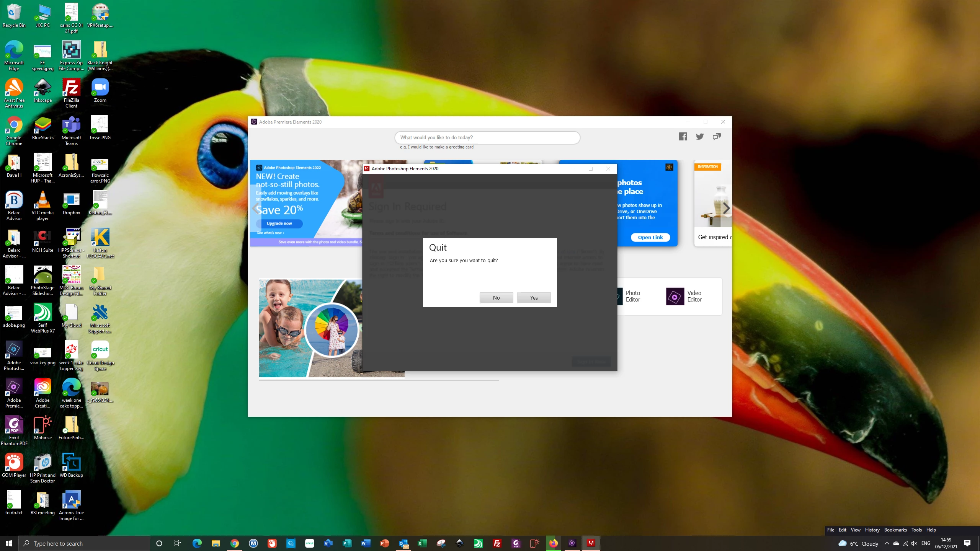Expand hidden system tray icons
Screen dimensions: 980x551
point(887,543)
